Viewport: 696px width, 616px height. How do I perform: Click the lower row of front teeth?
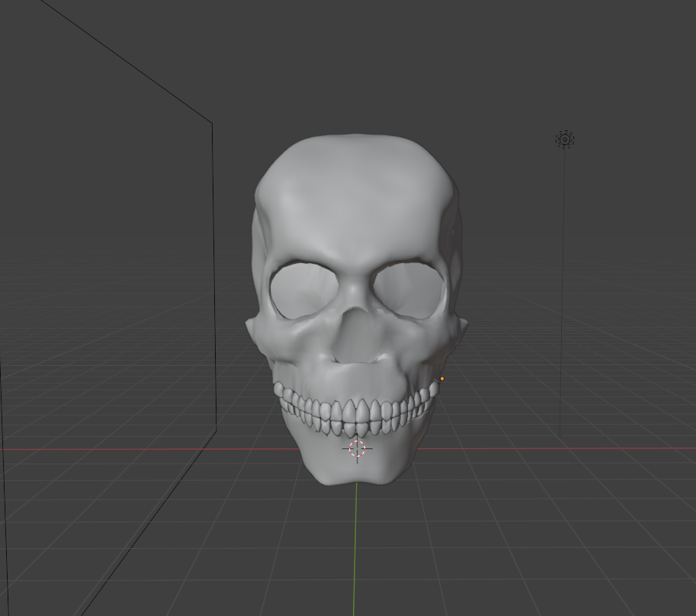point(356,430)
